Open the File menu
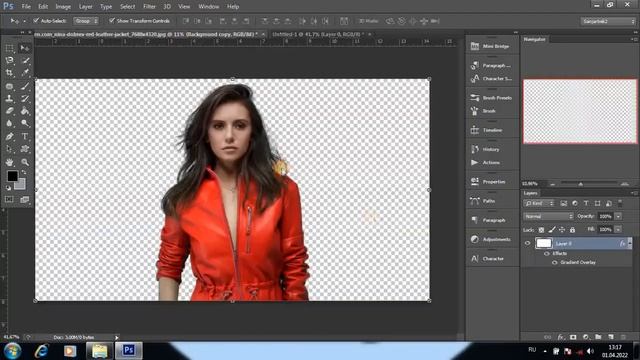Screen dimensions: 640x360 pyautogui.click(x=26, y=7)
